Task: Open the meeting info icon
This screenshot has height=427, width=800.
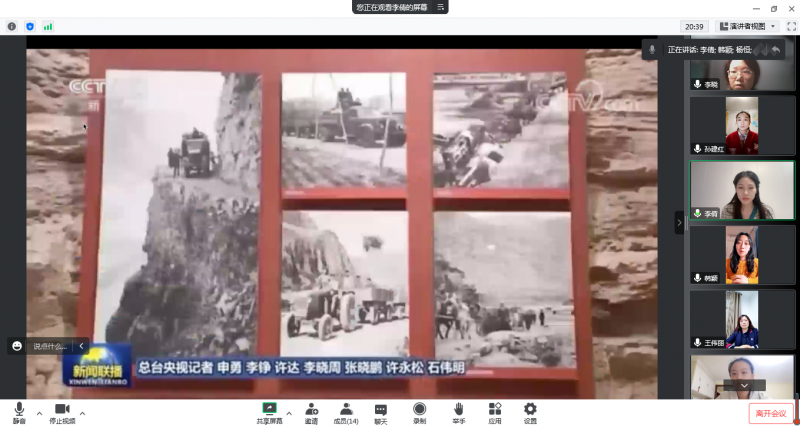Action: click(12, 26)
